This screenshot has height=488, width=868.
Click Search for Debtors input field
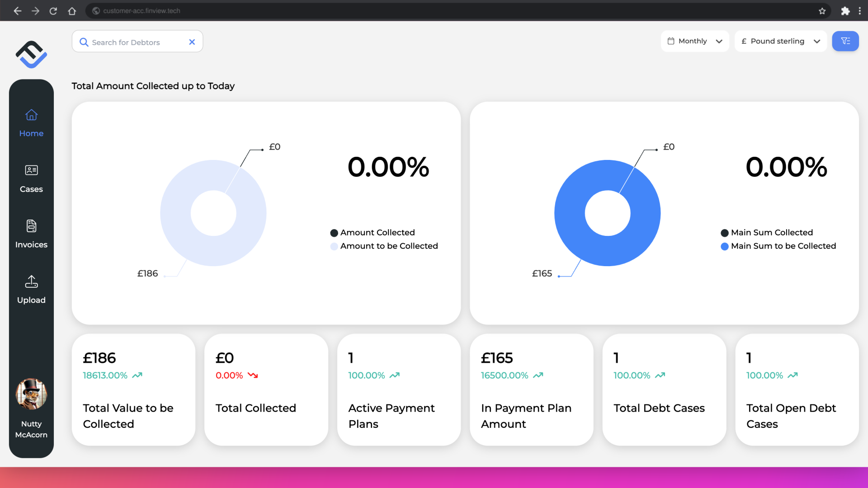coord(137,41)
